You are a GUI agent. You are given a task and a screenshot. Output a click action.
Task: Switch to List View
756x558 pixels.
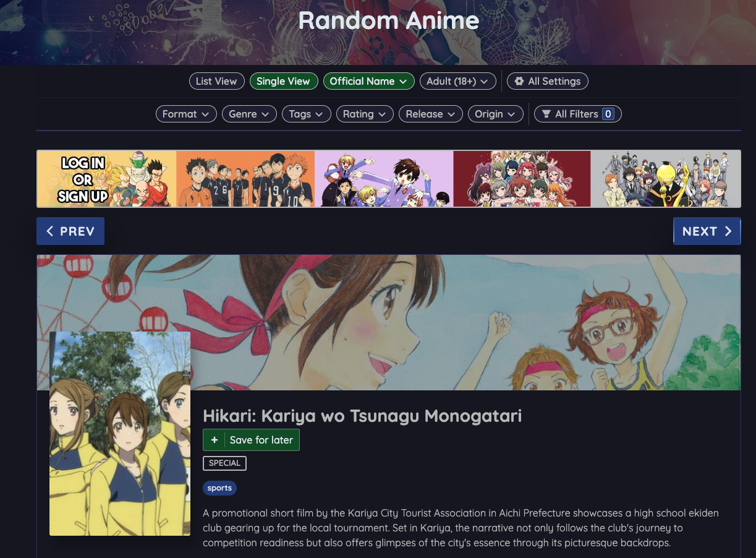click(x=216, y=81)
